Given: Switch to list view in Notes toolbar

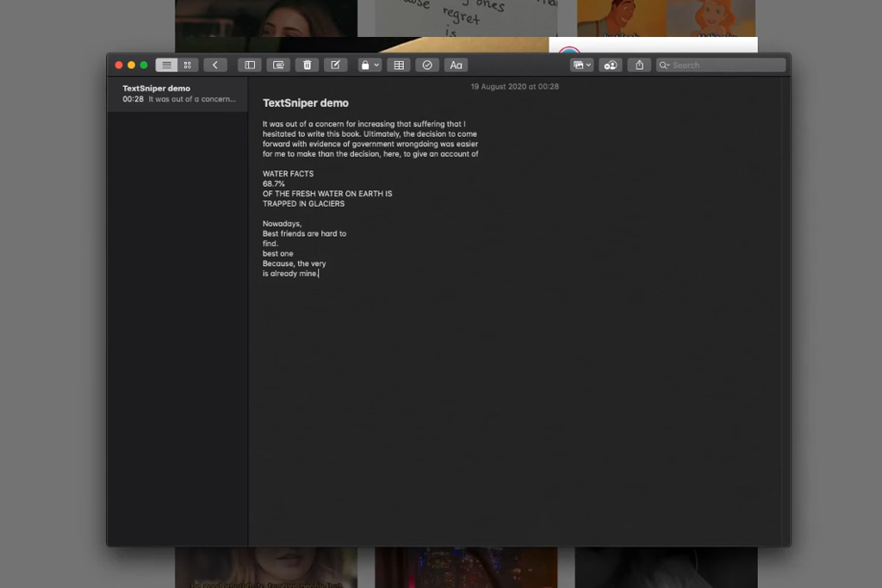Looking at the screenshot, I should click(x=166, y=65).
